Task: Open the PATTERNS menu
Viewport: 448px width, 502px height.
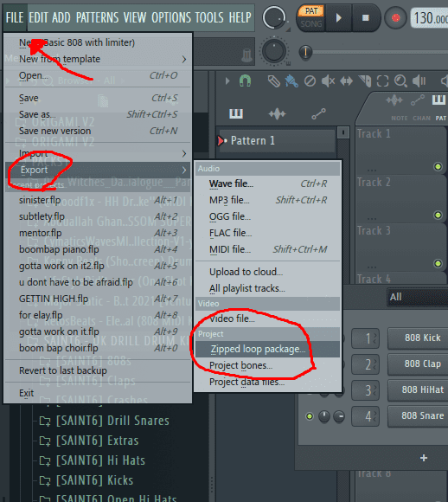Action: click(97, 17)
